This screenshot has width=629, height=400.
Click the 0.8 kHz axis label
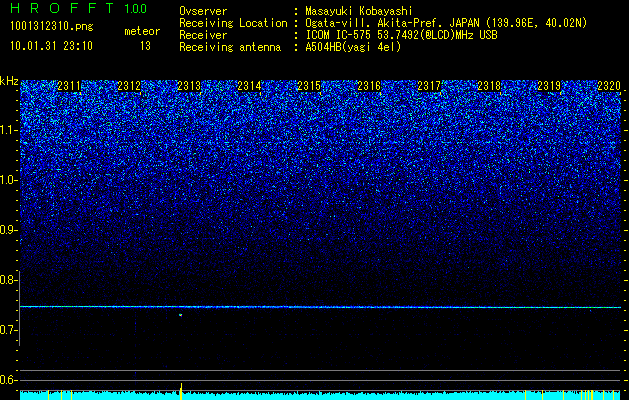(x=9, y=280)
